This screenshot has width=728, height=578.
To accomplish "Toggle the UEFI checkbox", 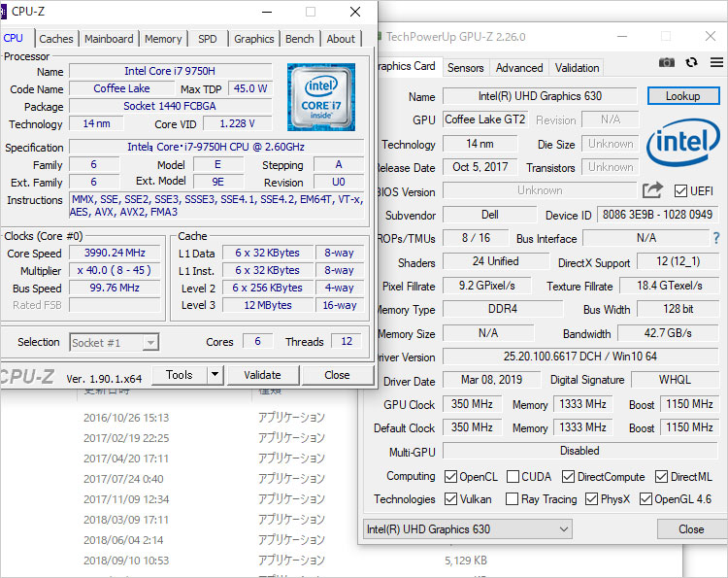I will 680,191.
